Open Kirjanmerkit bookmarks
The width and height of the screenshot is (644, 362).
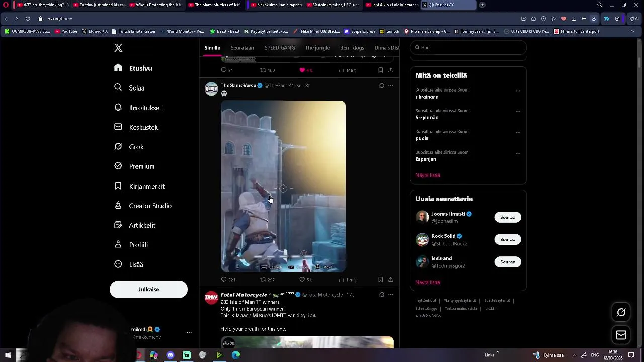tap(139, 186)
